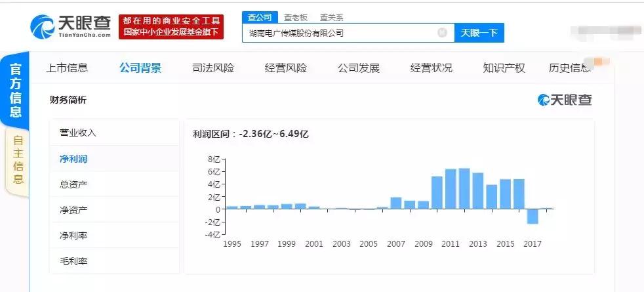Open the 经营状况 section
Image resolution: width=644 pixels, height=292 pixels.
(x=432, y=68)
